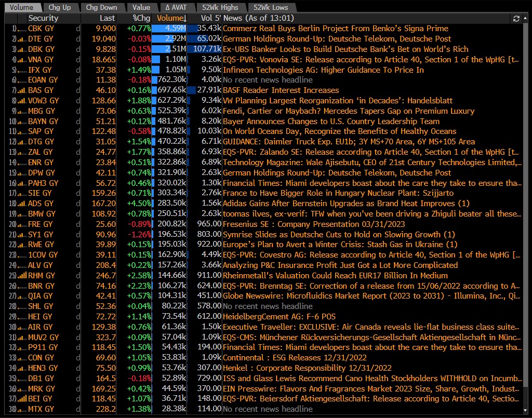Viewport: 532px width, 418px height.
Task: Open the VW Planning Largest Reorganization headline
Action: pos(338,101)
